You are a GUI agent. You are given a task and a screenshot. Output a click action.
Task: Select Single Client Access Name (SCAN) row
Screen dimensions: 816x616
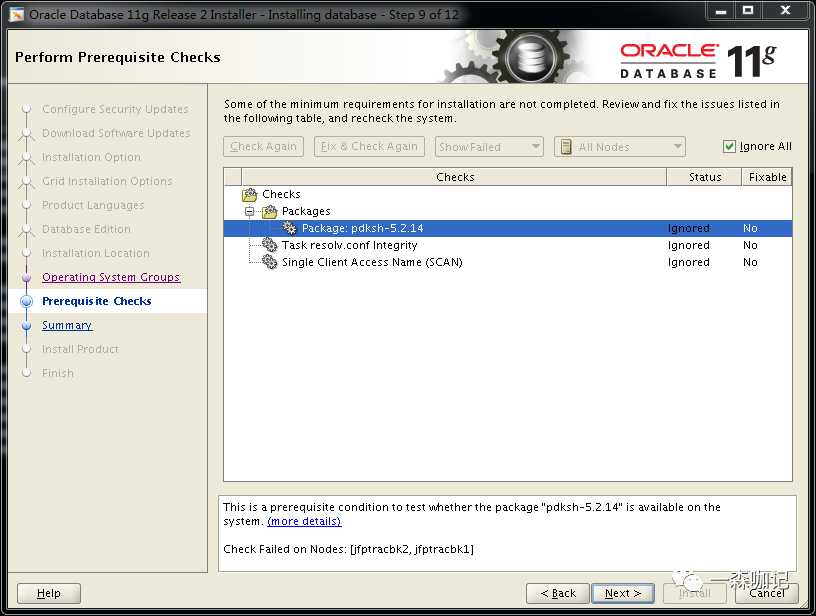click(x=508, y=262)
